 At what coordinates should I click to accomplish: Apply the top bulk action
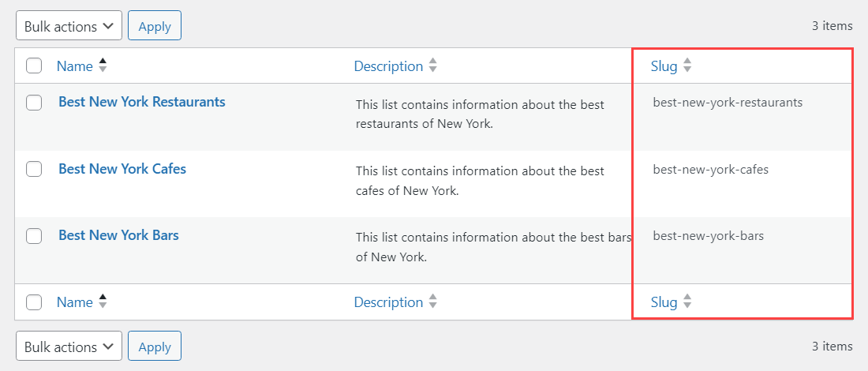155,26
